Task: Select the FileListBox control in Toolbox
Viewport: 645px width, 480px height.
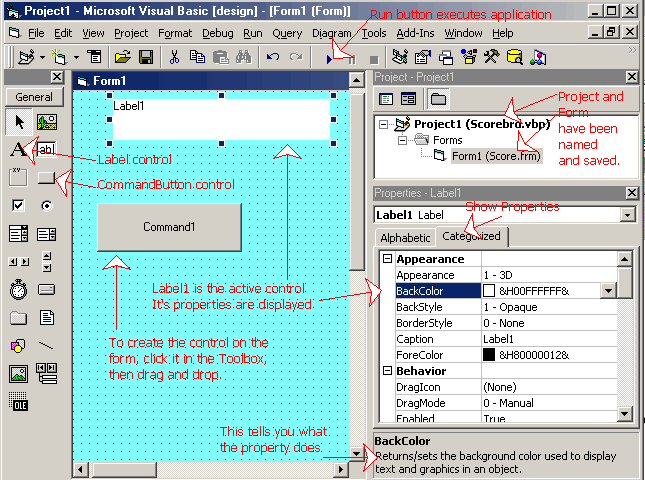Action: pyautogui.click(x=47, y=318)
